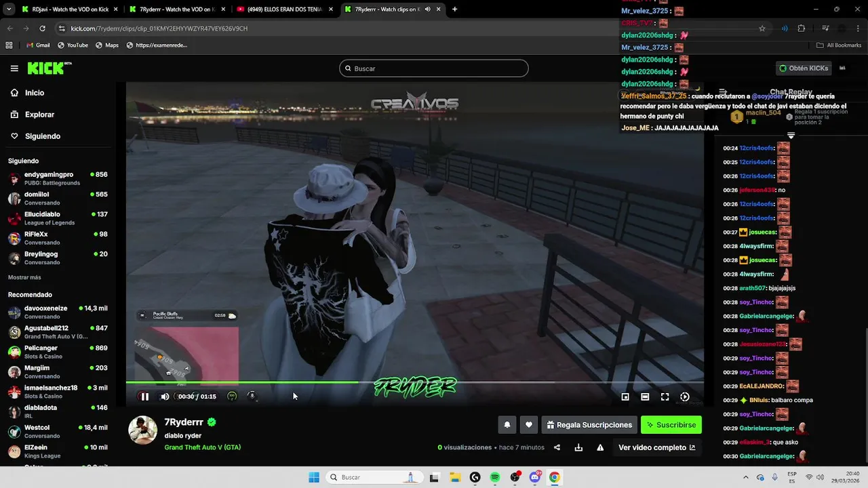Bookmark this page with the star icon
The width and height of the screenshot is (868, 488).
[762, 28]
